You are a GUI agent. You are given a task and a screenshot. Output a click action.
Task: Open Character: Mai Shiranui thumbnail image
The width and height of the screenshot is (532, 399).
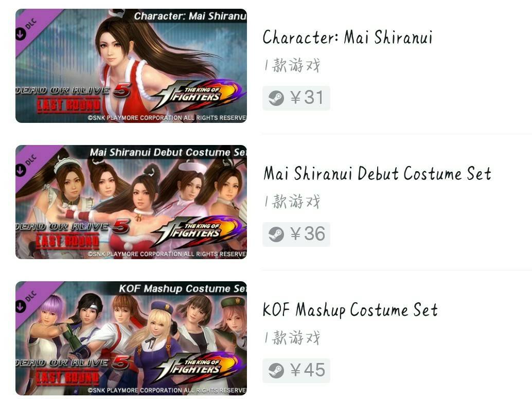(131, 66)
